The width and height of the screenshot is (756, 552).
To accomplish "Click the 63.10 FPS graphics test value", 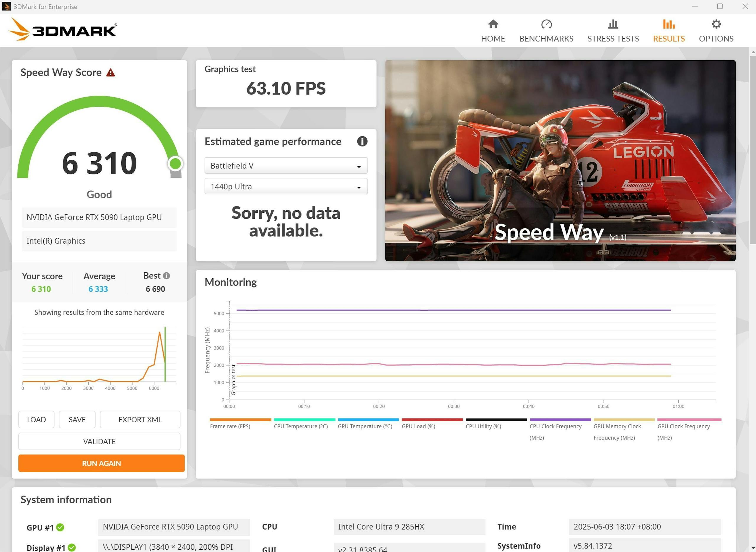I will (286, 88).
